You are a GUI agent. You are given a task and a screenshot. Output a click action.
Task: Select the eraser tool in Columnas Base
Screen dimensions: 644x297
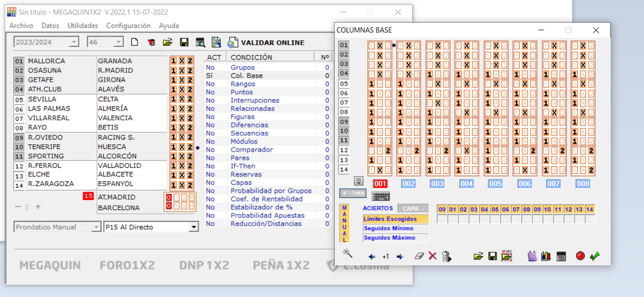(419, 256)
